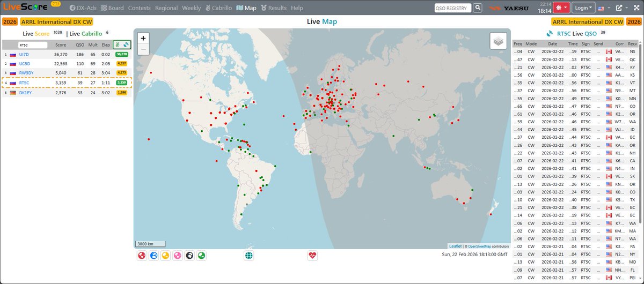Click the Freq column header in QSO table
This screenshot has width=644, height=284.
pos(518,43)
